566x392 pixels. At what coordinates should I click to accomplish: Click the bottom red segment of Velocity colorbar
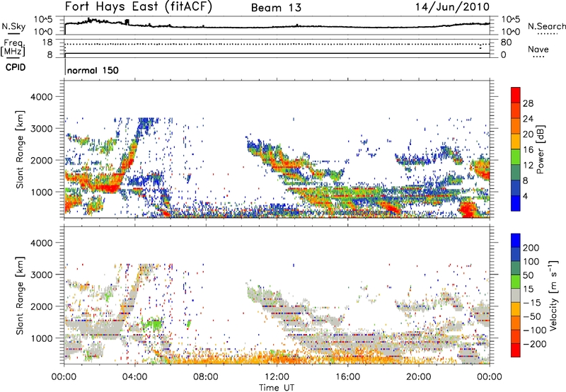click(x=516, y=350)
